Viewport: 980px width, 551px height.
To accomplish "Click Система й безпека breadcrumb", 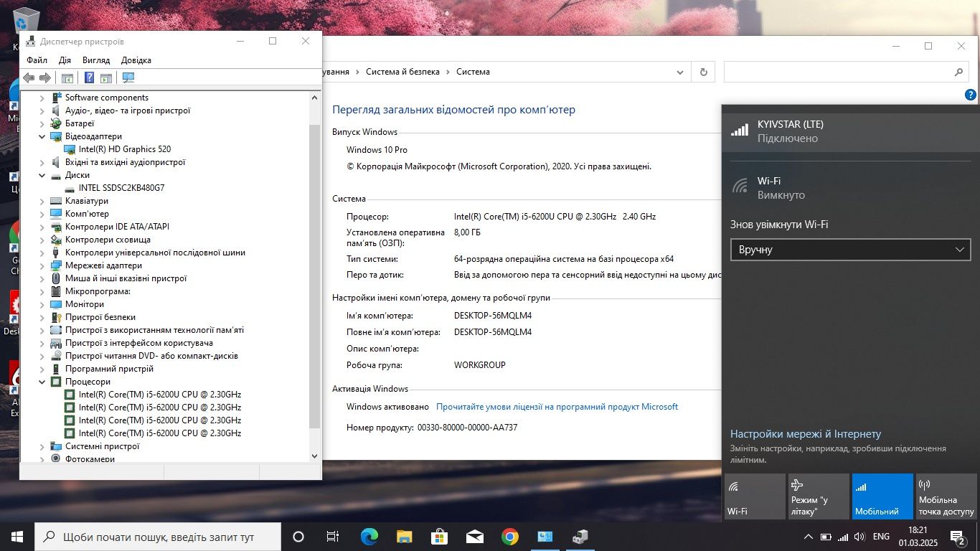I will [402, 72].
